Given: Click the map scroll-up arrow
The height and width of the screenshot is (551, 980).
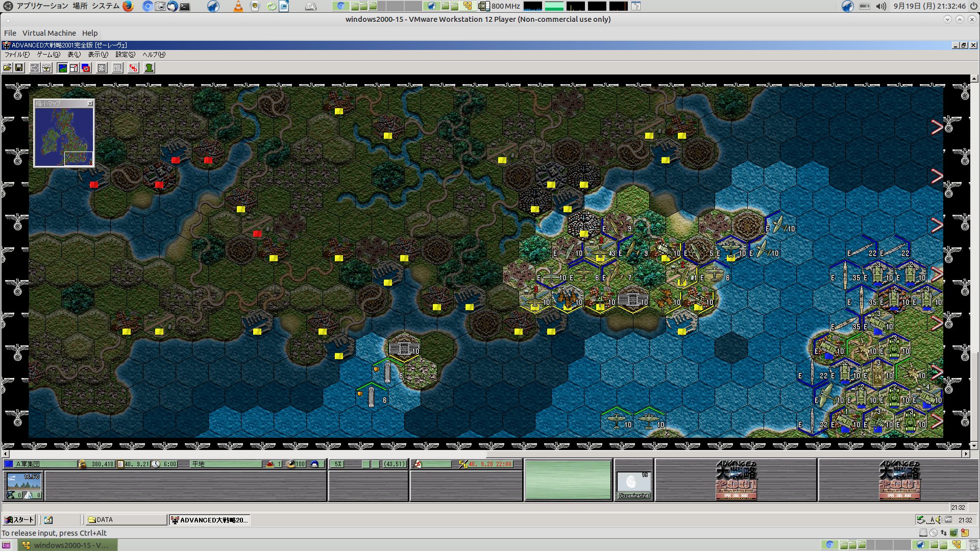Looking at the screenshot, I should [x=974, y=79].
